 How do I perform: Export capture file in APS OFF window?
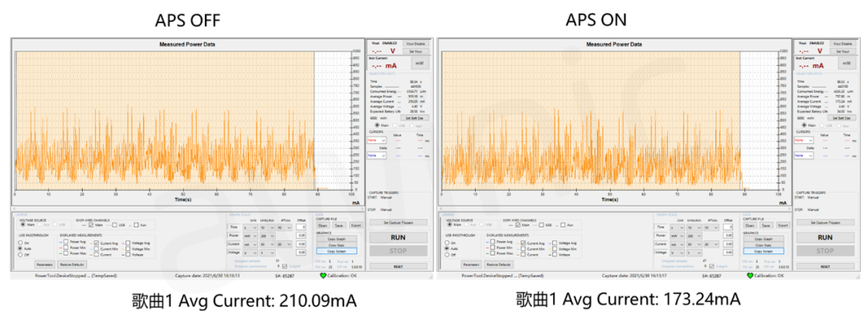356,225
